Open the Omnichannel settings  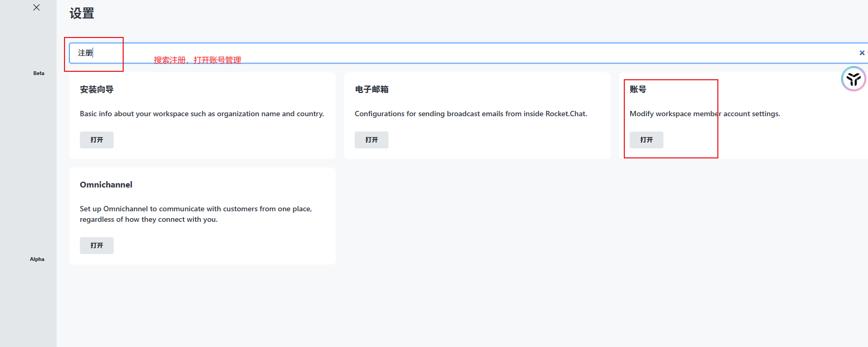pyautogui.click(x=97, y=246)
